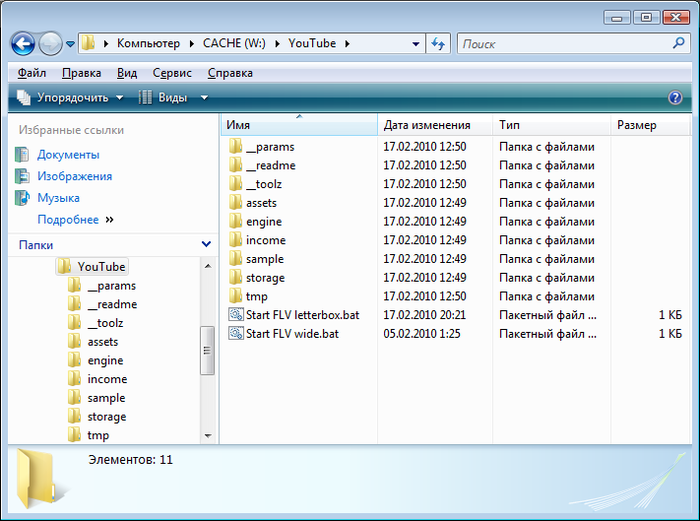The image size is (700, 521).
Task: Open the Справка menu
Action: pyautogui.click(x=230, y=73)
